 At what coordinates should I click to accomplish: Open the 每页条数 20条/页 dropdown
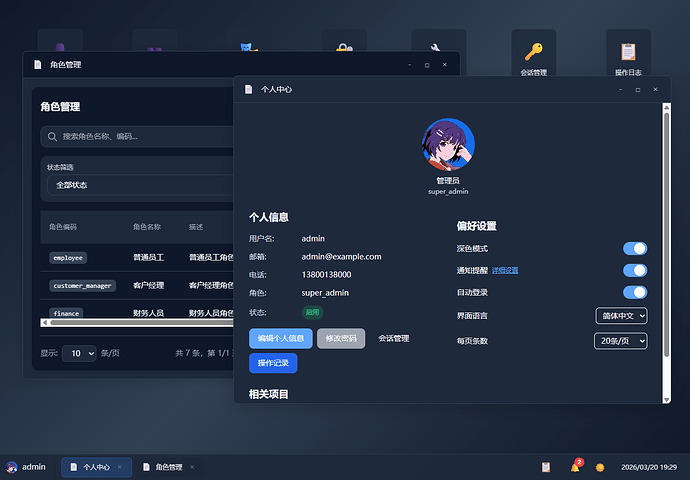620,341
